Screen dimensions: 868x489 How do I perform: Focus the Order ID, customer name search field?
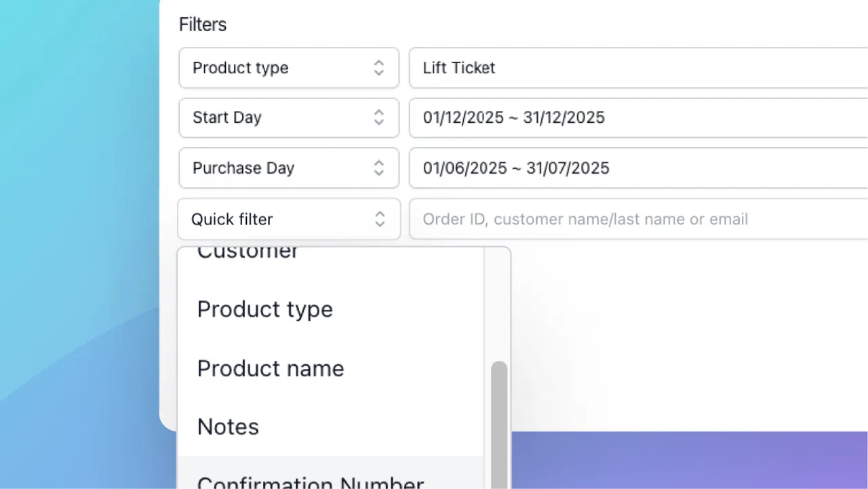click(638, 219)
